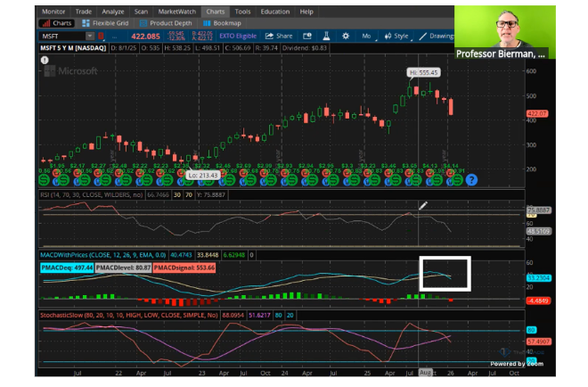Click the MACD histogram value 6.62948
Viewport: 588px width, 387px height.
[x=234, y=255]
